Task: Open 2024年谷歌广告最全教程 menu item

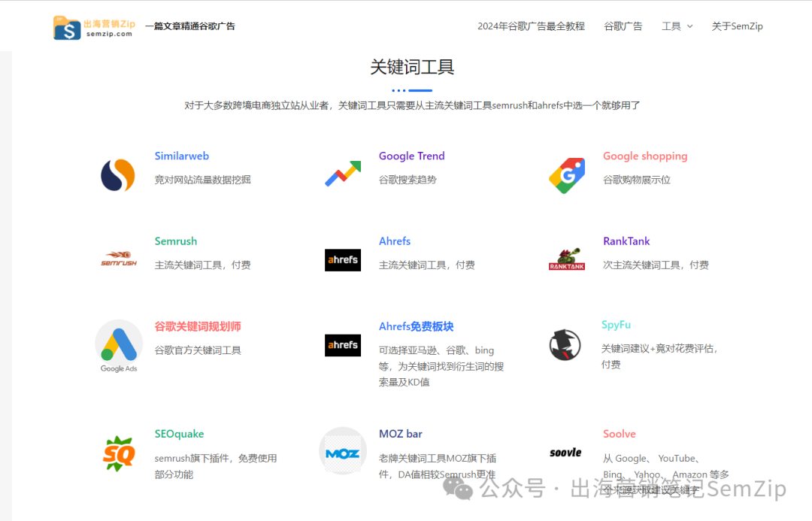Action: [531, 26]
